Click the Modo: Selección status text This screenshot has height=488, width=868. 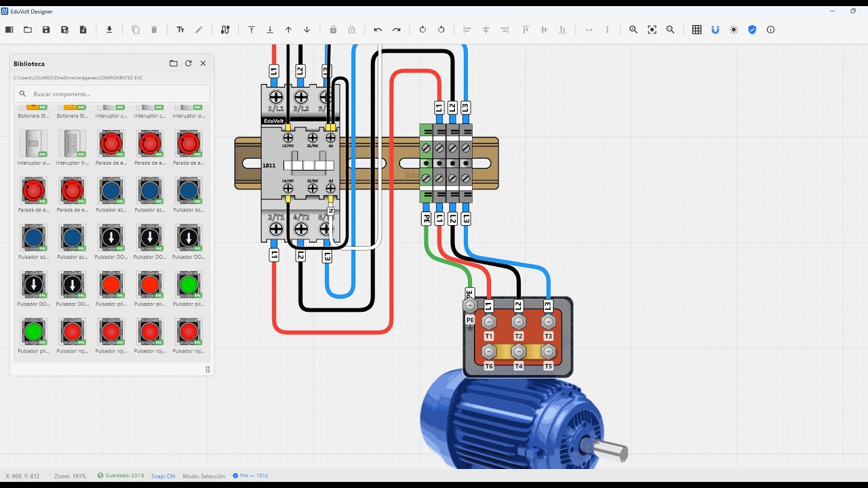point(203,476)
